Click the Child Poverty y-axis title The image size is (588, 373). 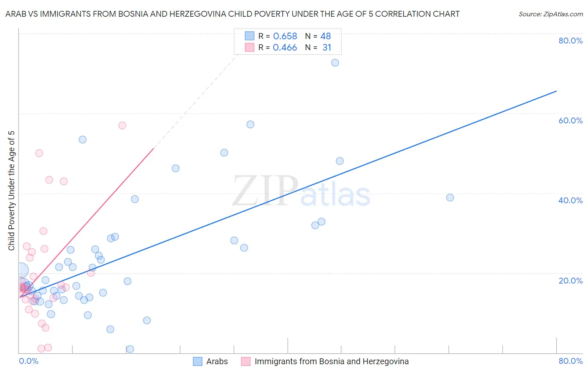point(11,191)
